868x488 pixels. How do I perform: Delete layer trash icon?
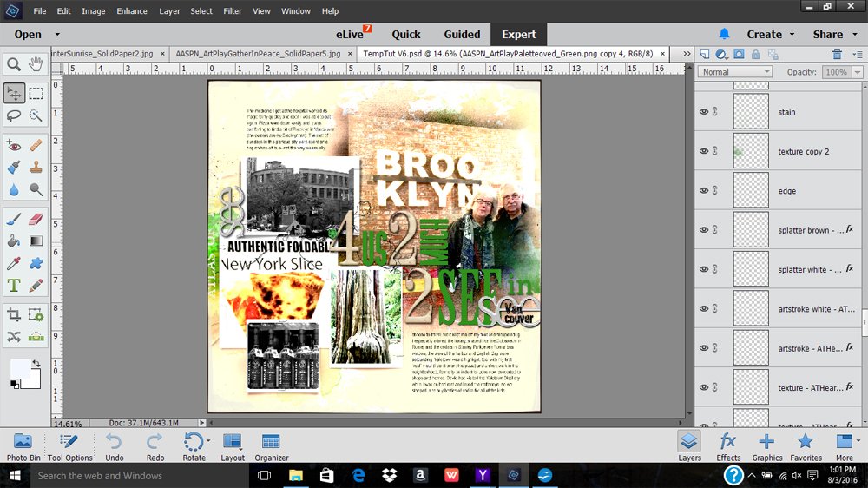[x=837, y=55]
